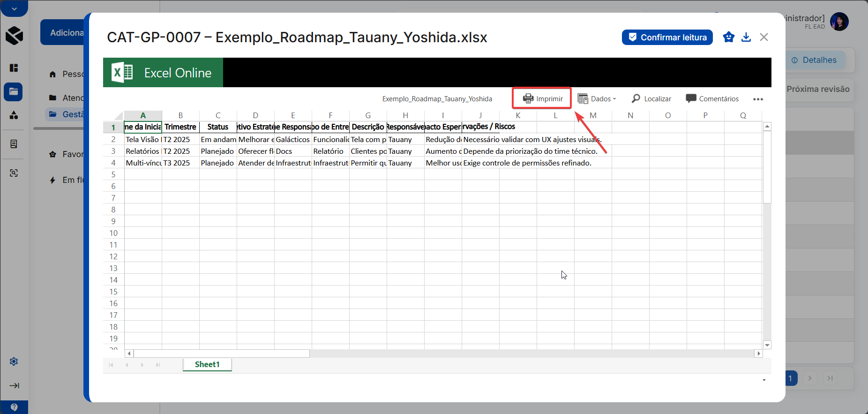Open Favoritos item in background menu
This screenshot has width=868, height=414.
point(66,154)
